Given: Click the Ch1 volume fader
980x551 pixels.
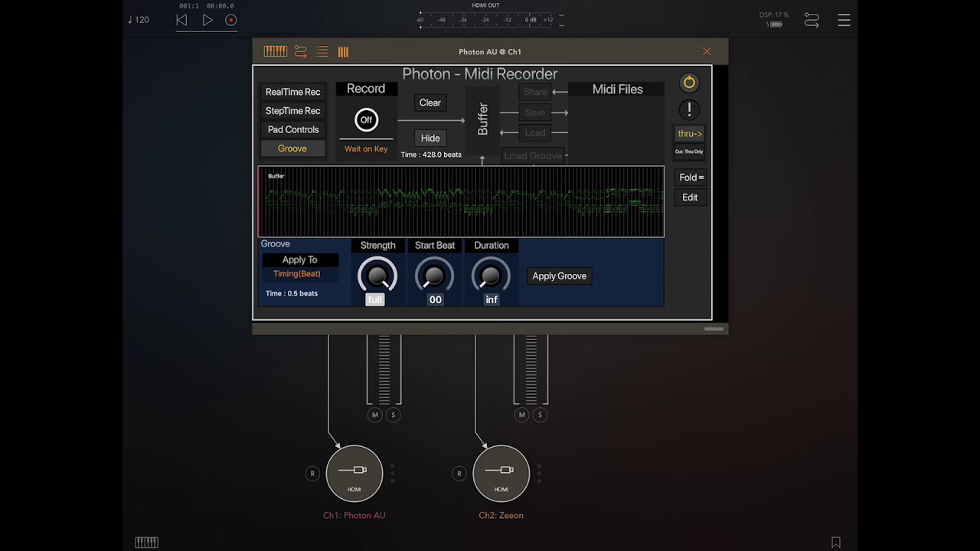Looking at the screenshot, I should coord(384,368).
